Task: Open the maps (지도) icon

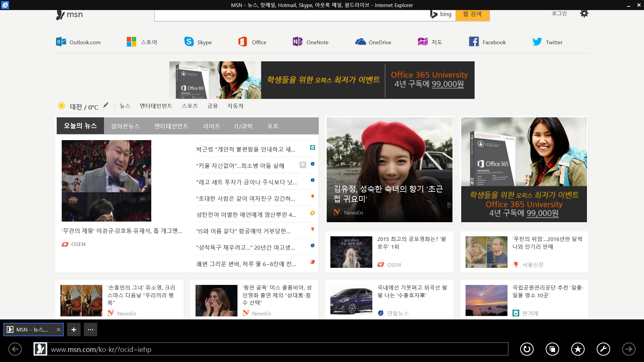Action: (x=423, y=42)
